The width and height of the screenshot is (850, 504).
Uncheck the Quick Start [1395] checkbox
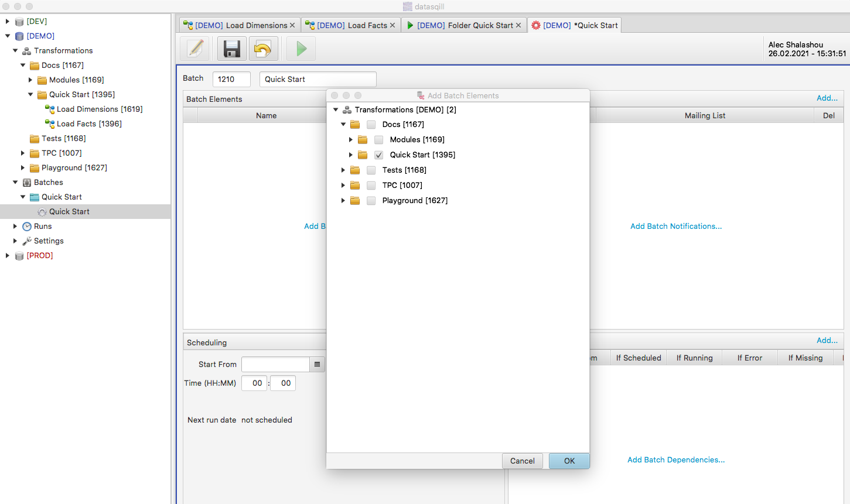379,155
